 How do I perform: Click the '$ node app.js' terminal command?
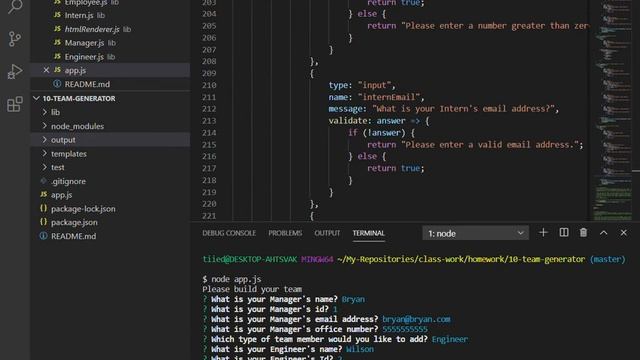coord(231,279)
